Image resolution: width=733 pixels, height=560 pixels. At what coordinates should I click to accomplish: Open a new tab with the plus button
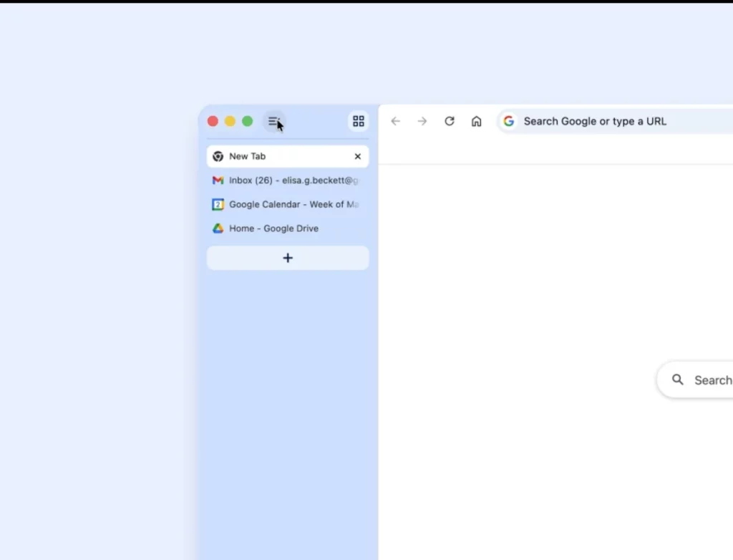pos(287,258)
